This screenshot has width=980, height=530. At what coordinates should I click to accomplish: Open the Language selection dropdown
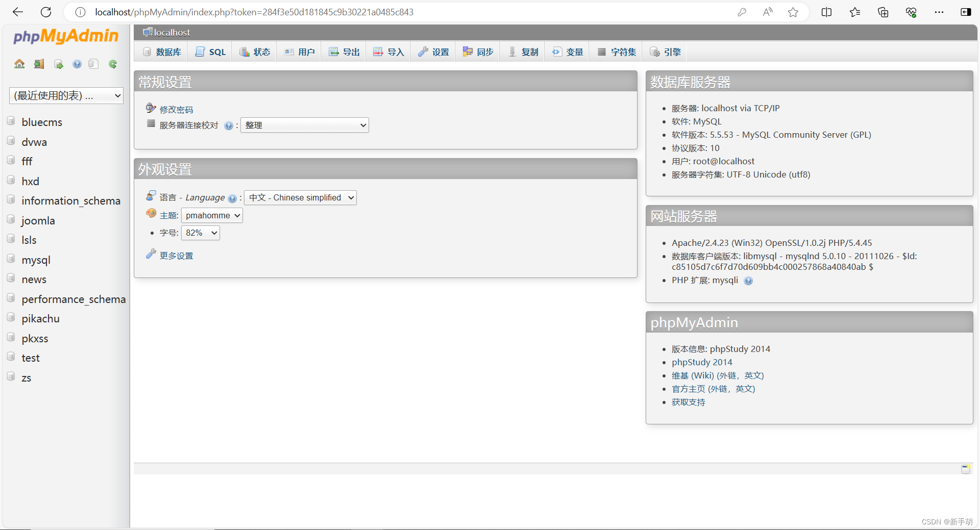click(x=300, y=197)
